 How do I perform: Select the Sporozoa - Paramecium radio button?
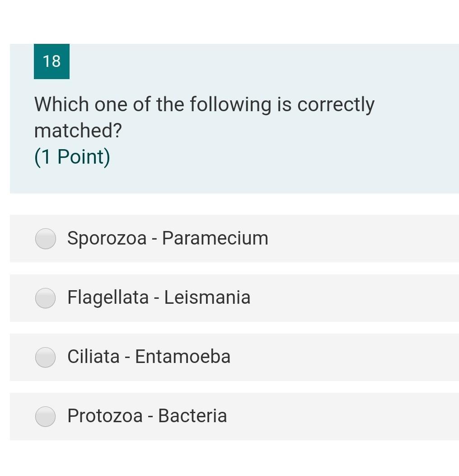pos(46,239)
